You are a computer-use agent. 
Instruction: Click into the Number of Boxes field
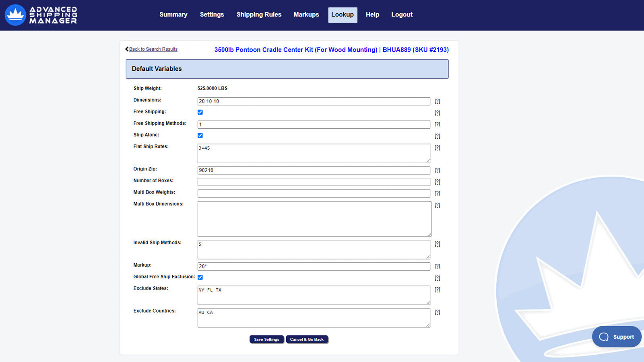tap(314, 182)
